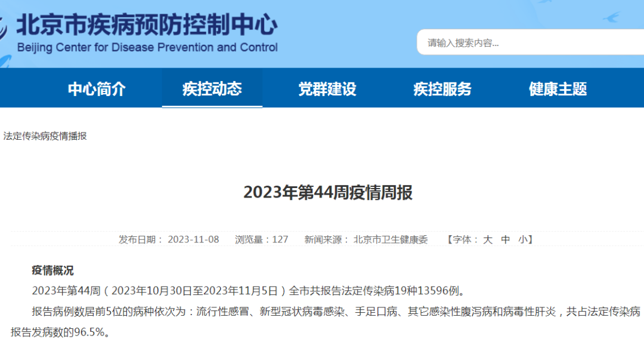Click the news source 北京市卫生健康委

coord(391,239)
